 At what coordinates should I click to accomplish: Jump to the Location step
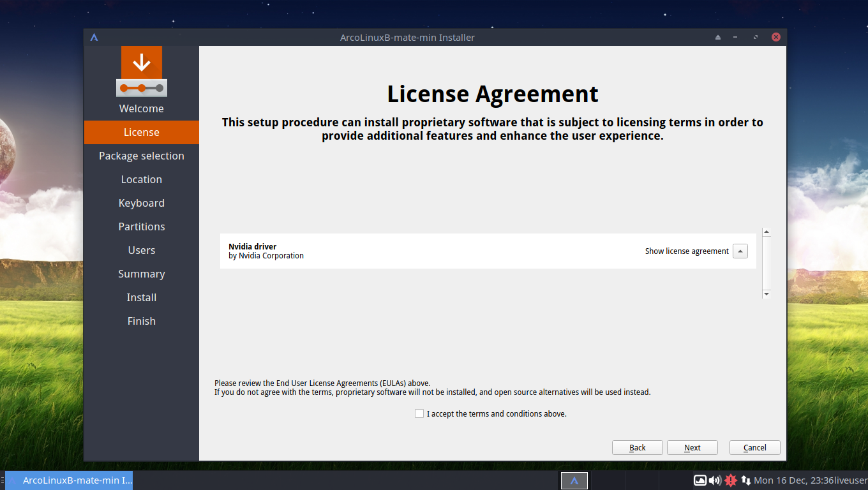142,179
